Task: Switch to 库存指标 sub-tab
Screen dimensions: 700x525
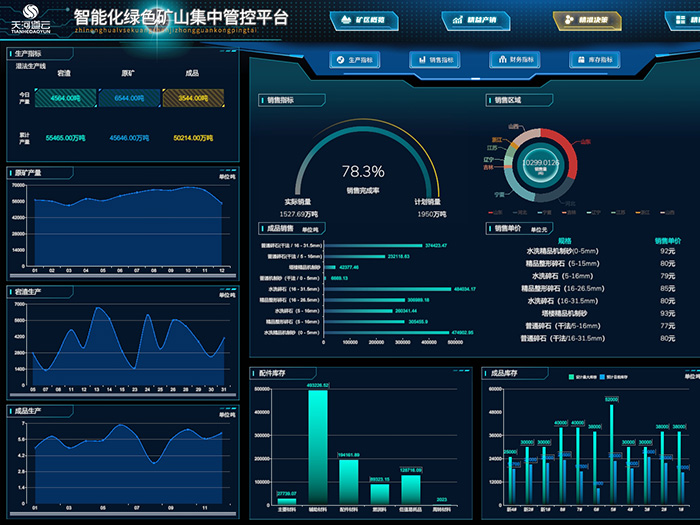Action: pyautogui.click(x=595, y=60)
